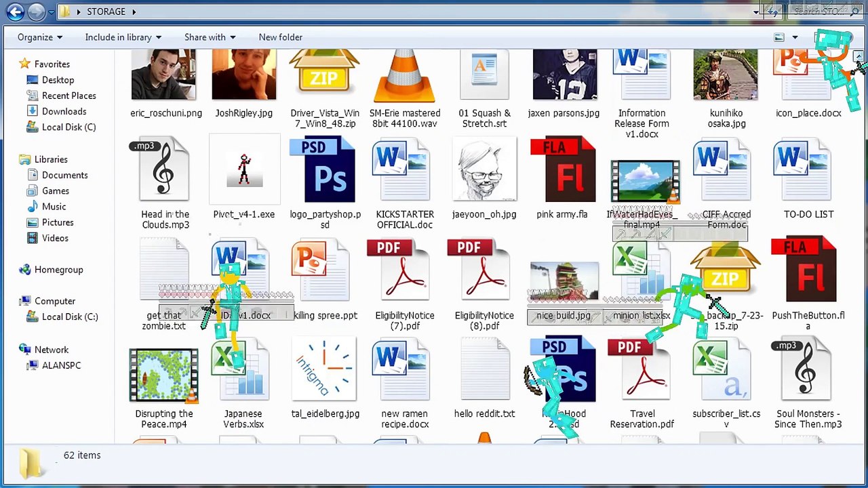Open Recent Places in Favorites
Screen dimensions: 868x488
coord(61,96)
